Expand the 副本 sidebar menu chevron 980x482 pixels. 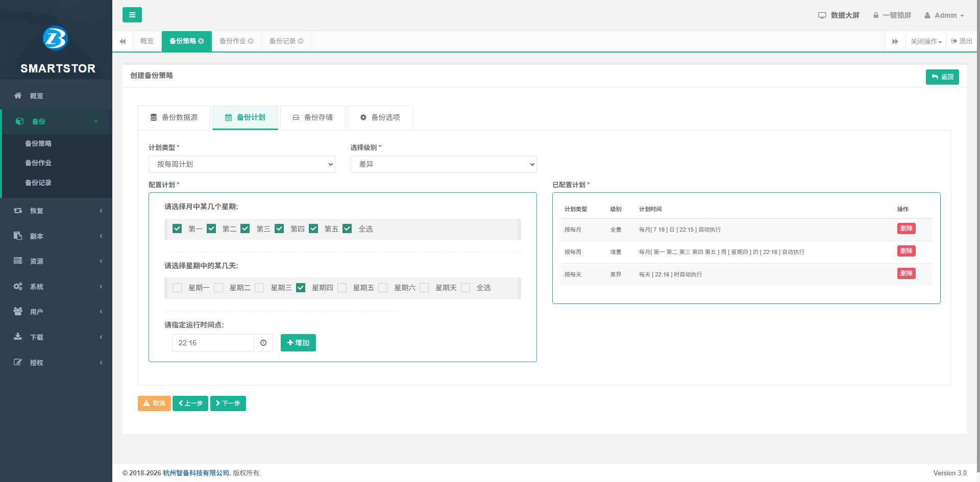tap(101, 236)
